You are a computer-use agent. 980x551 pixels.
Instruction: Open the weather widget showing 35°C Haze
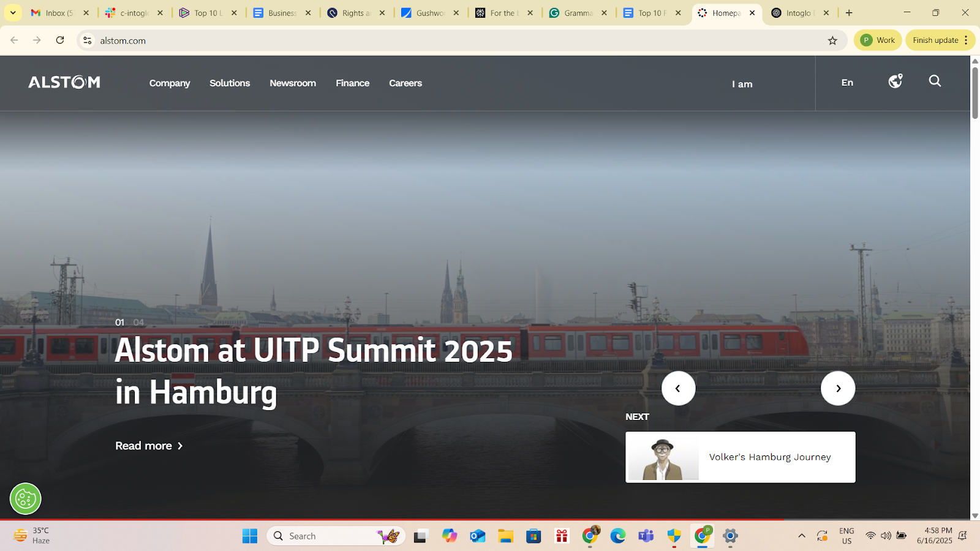pyautogui.click(x=32, y=536)
